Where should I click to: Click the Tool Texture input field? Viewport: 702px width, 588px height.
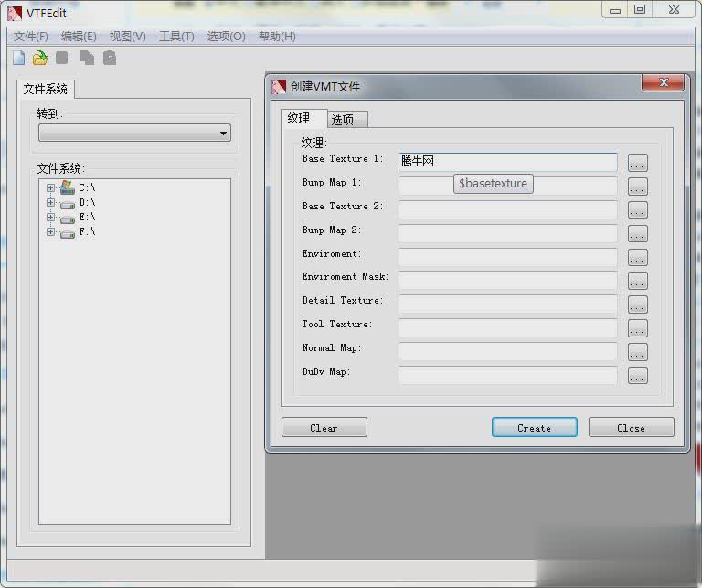[x=507, y=328]
